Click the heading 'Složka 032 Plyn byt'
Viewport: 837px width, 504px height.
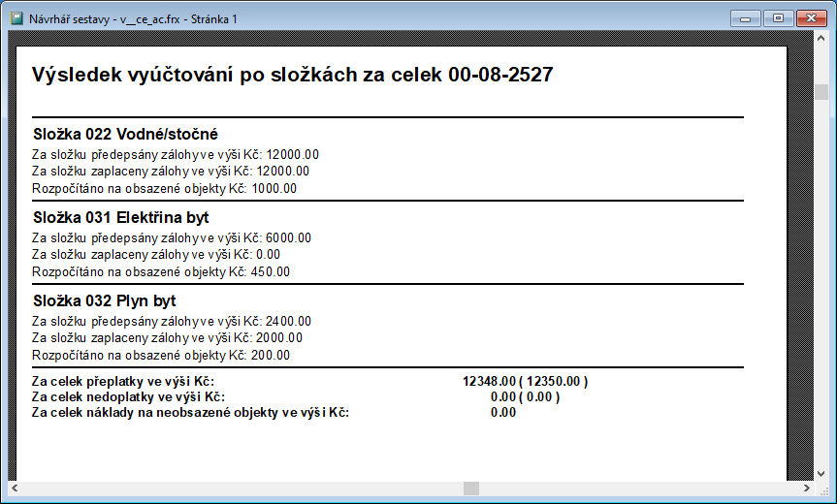(105, 300)
